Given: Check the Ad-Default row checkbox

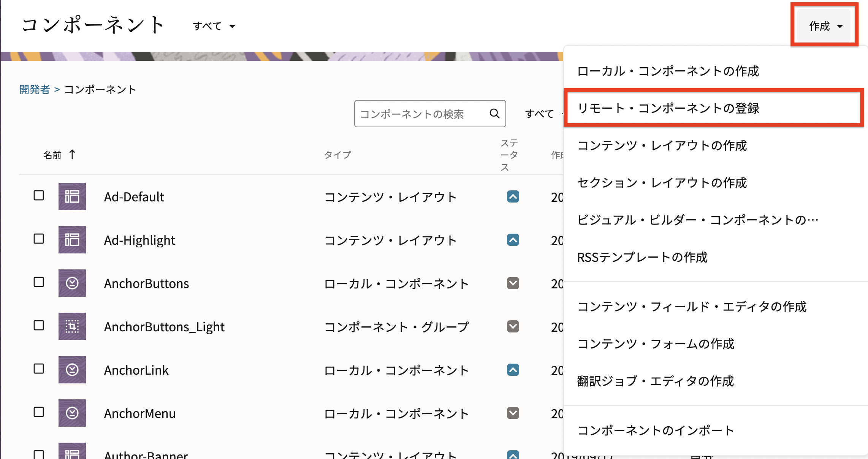Looking at the screenshot, I should [x=39, y=195].
